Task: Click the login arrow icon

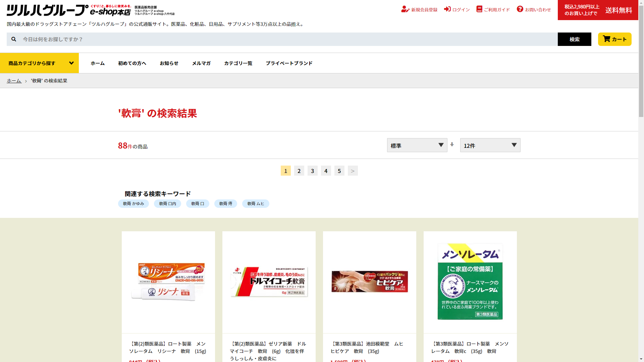Action: [x=447, y=9]
